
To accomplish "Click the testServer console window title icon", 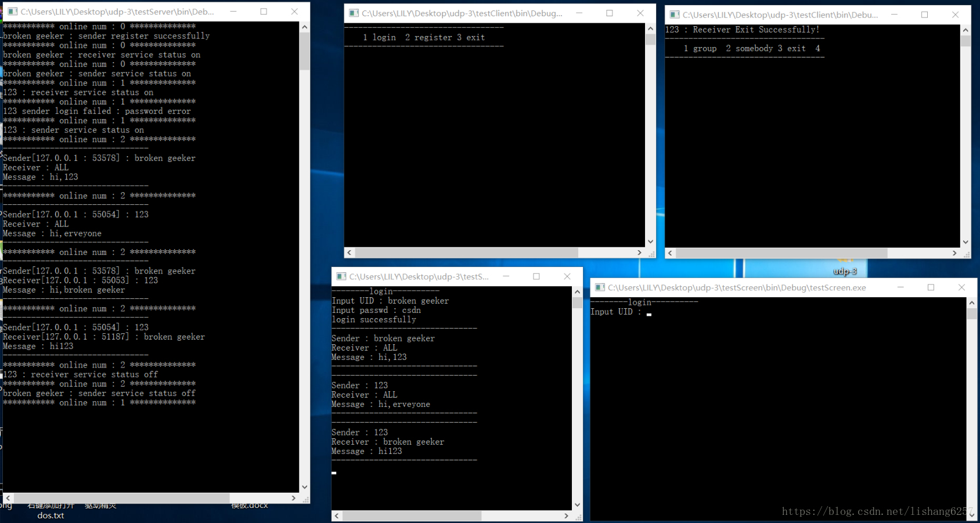I will [12, 12].
